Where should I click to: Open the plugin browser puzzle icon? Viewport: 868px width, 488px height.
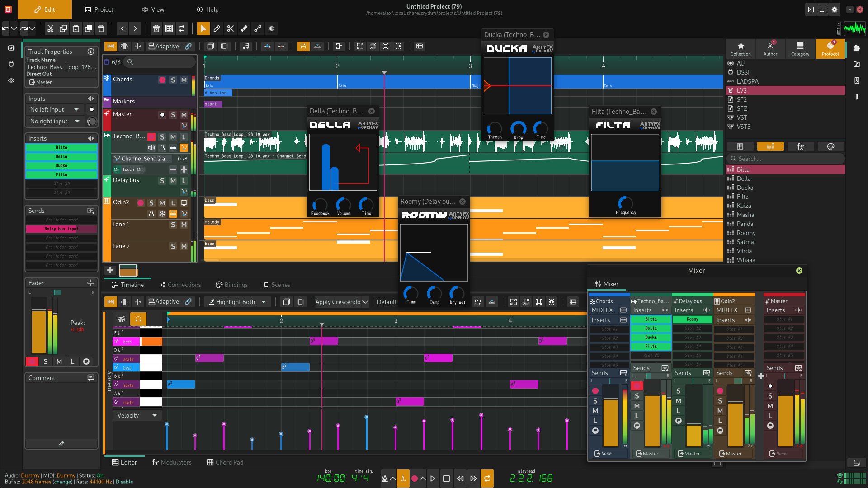tap(857, 48)
